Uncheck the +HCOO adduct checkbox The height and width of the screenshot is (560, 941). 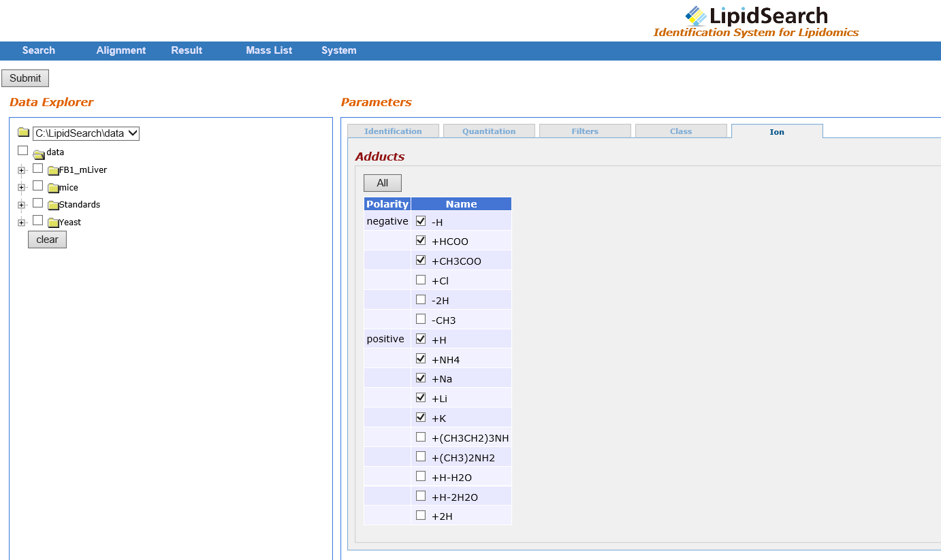click(421, 241)
